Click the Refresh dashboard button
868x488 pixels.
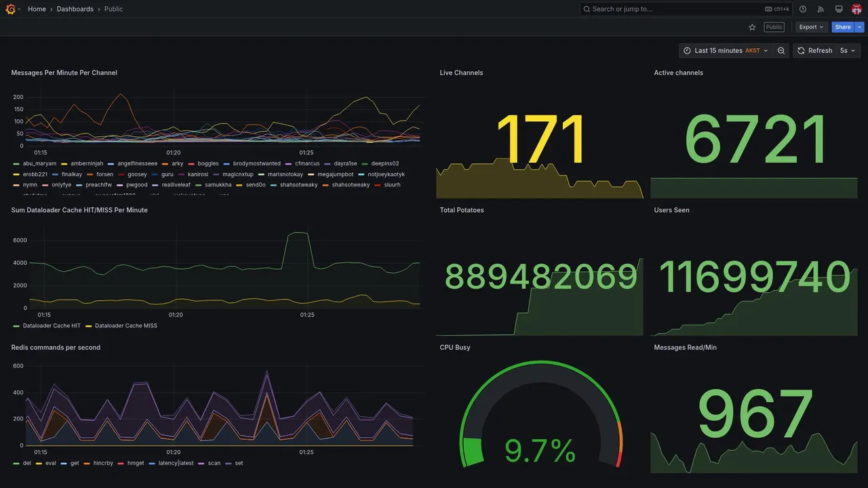[814, 51]
